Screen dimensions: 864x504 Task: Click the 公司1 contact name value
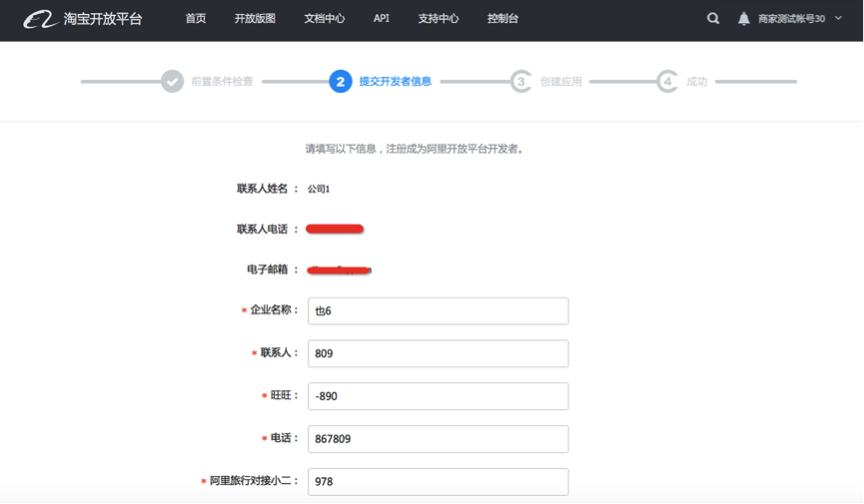[319, 189]
